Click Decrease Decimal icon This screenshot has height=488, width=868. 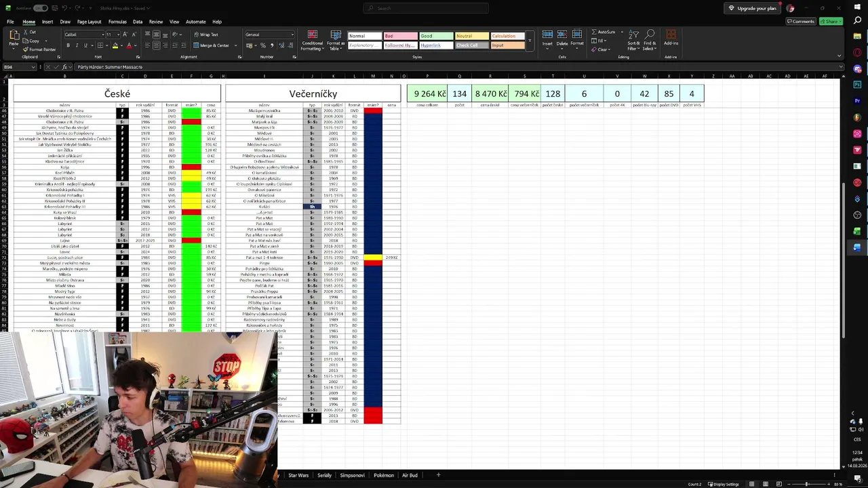(x=290, y=45)
